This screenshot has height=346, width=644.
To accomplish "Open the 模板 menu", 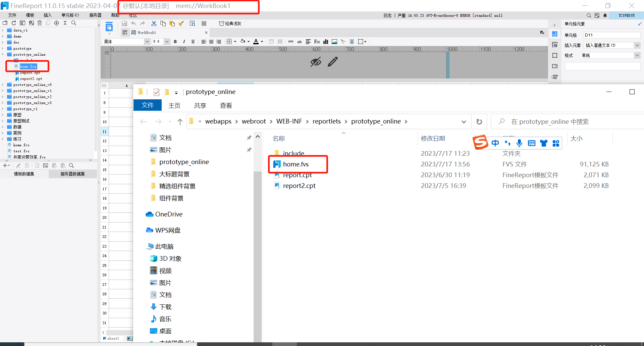I will [x=30, y=15].
